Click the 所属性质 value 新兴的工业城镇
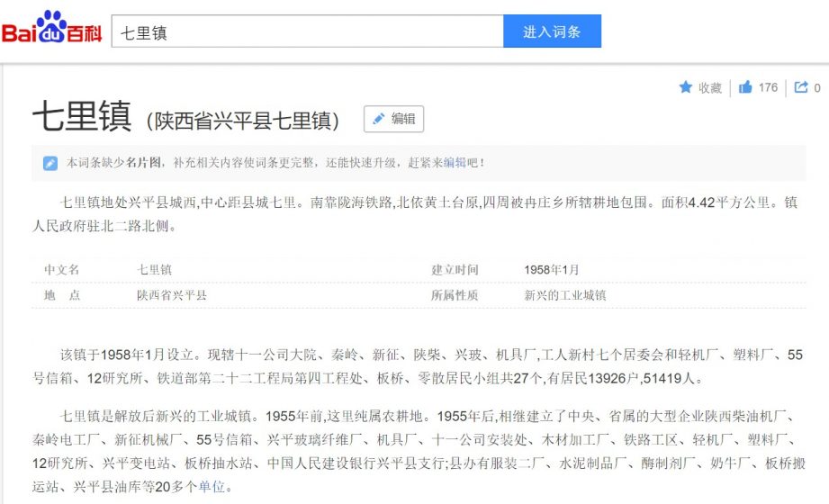 (565, 295)
